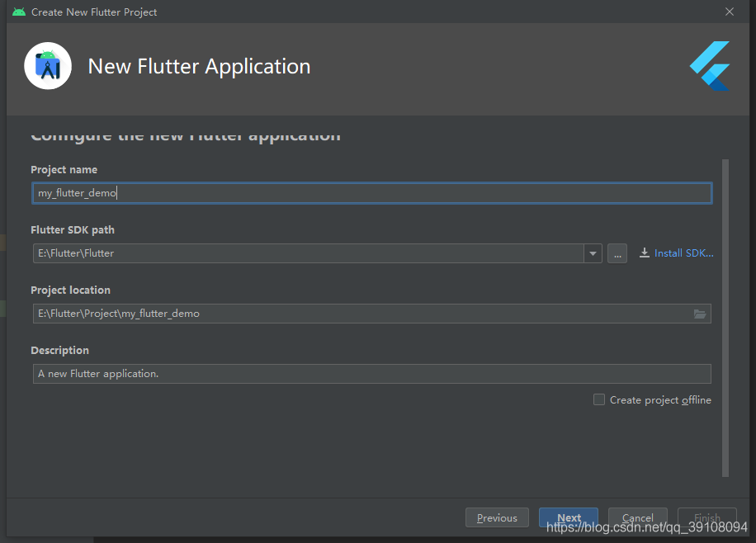Enable Create project offline checkbox
The image size is (756, 543).
599,399
